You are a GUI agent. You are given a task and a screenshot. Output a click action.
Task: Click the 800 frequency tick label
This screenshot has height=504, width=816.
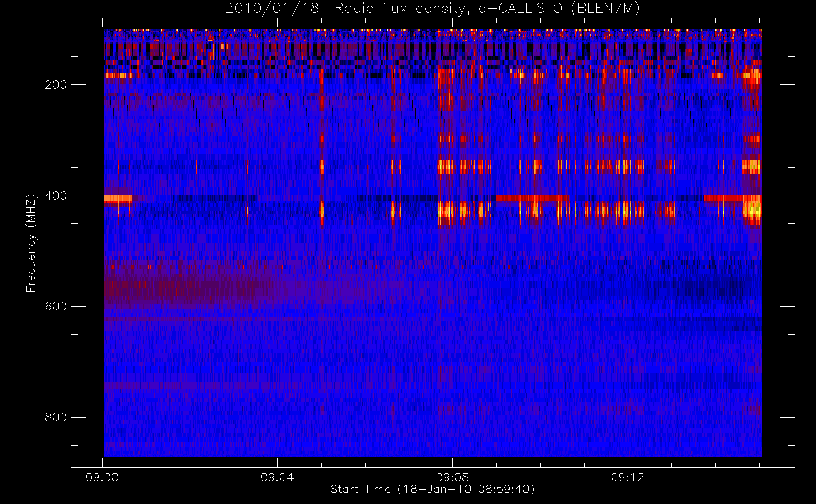55,417
